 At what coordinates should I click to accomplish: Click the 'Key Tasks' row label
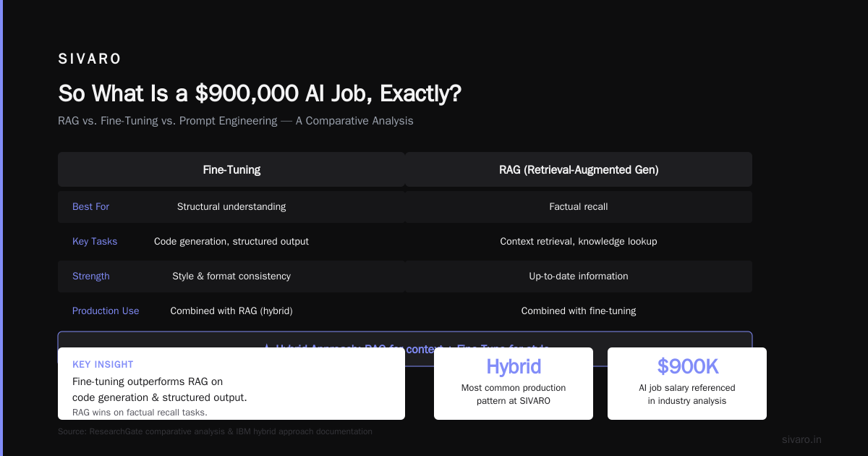pos(95,241)
